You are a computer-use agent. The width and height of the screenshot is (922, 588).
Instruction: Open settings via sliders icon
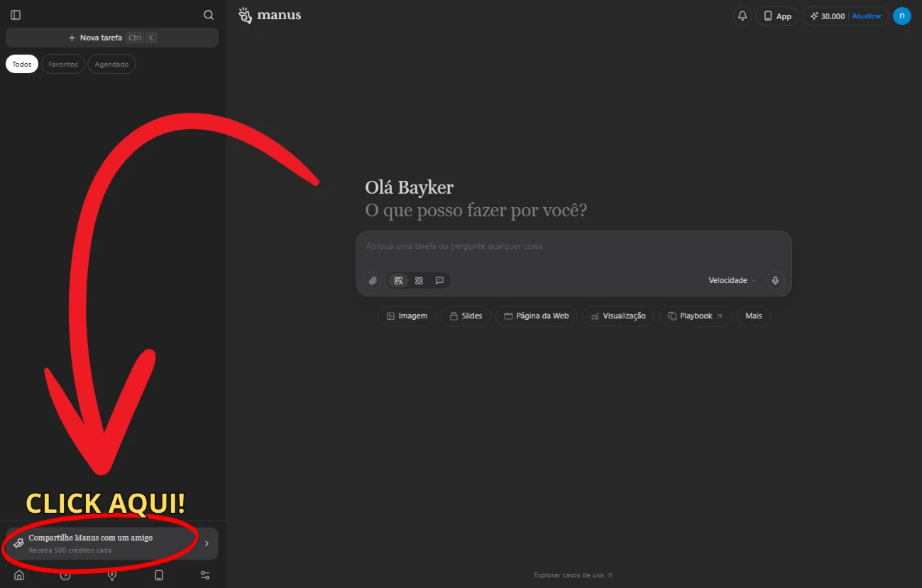205,575
